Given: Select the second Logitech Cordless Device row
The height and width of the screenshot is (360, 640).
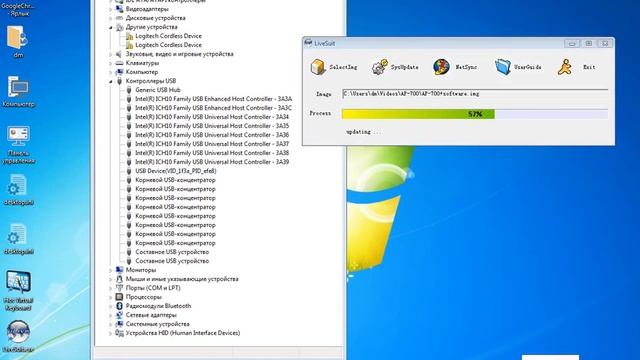Looking at the screenshot, I should (x=169, y=45).
